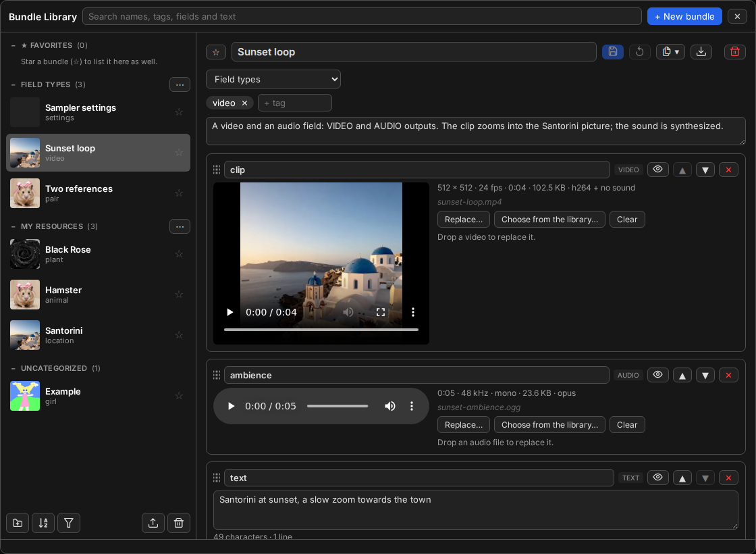Click the sidebar upload icon
The width and height of the screenshot is (756, 554).
point(153,523)
